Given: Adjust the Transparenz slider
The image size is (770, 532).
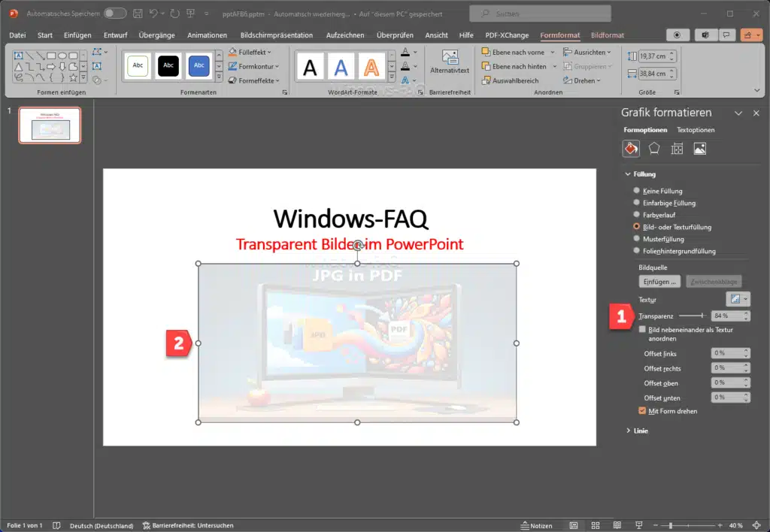Looking at the screenshot, I should tap(693, 316).
